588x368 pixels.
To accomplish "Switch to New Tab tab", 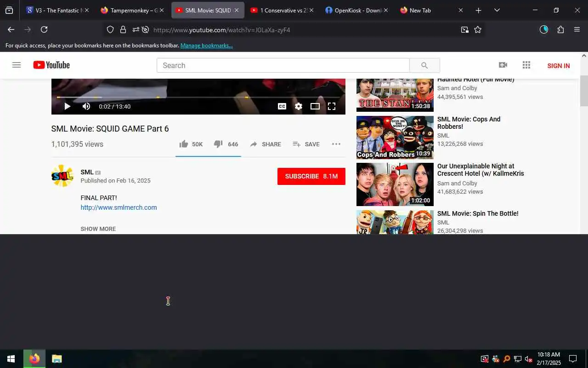I will coord(430,10).
